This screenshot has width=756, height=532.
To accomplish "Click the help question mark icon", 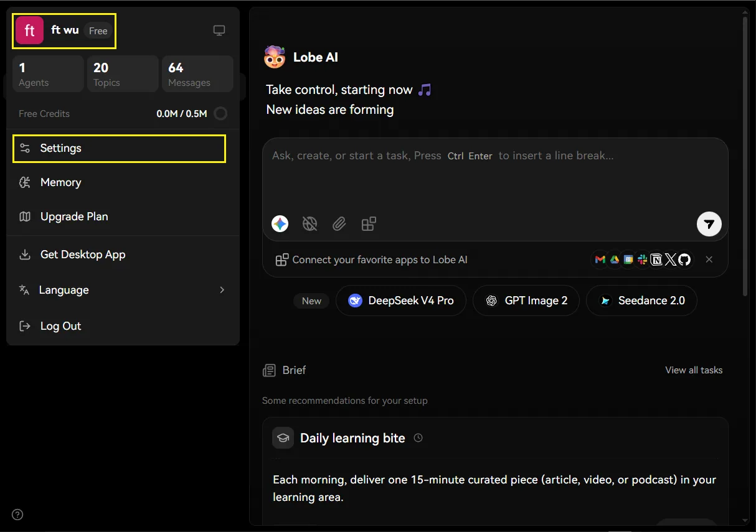I will tap(17, 515).
